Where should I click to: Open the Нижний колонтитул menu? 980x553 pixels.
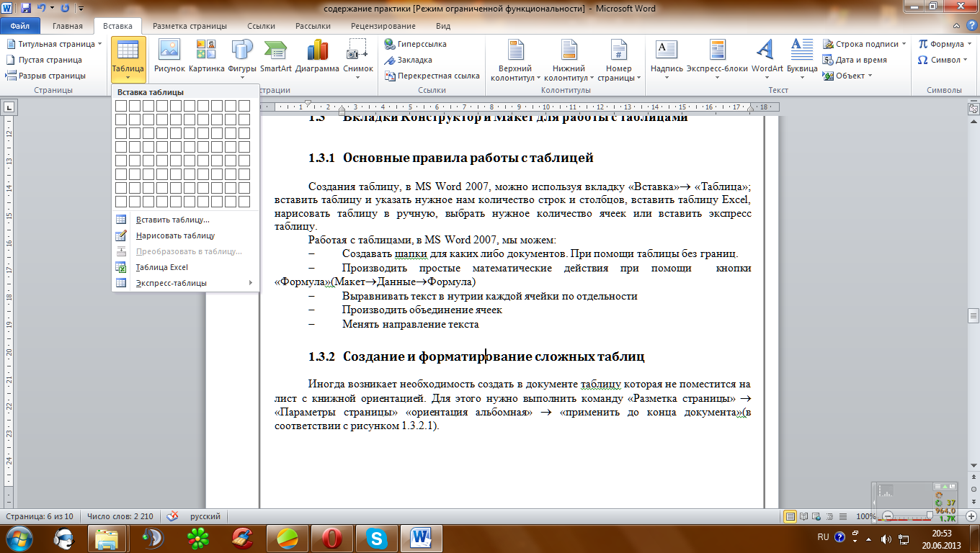(569, 60)
